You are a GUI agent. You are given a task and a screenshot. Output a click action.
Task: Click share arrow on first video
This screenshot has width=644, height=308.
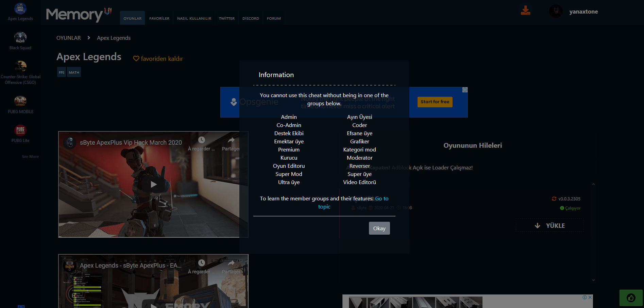(x=231, y=140)
